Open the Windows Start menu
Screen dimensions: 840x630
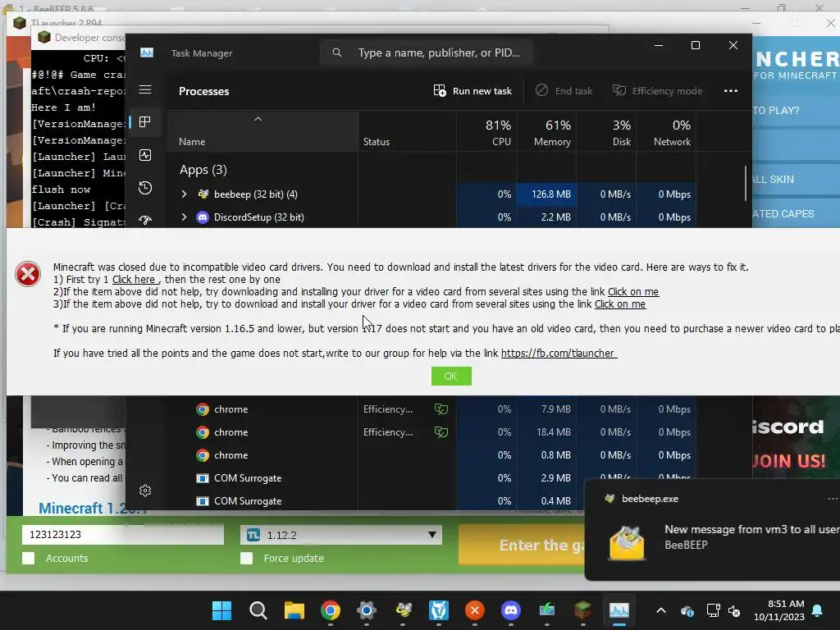221,610
